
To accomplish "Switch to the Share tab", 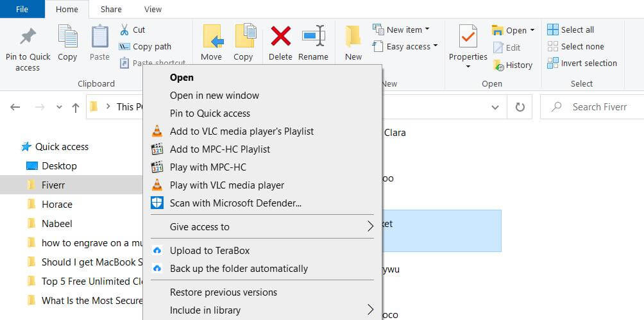I will 111,9.
